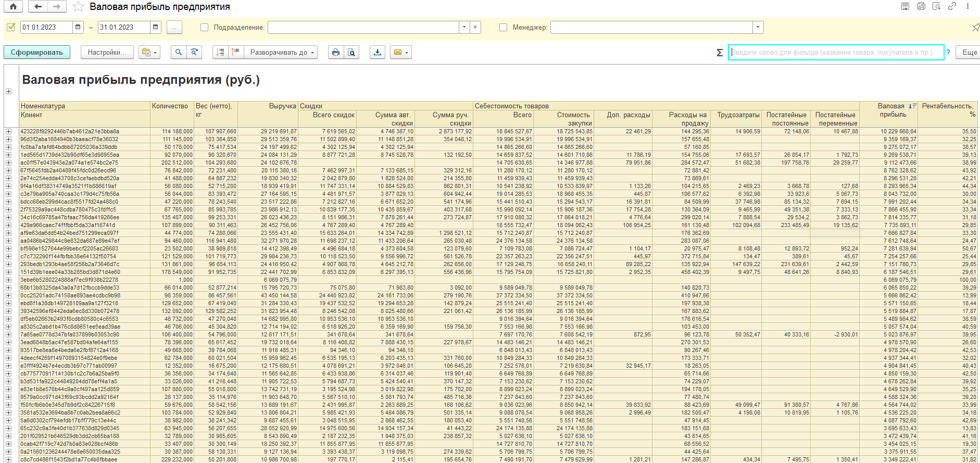Select profitability cell 100,00
This screenshot has height=463, width=980.
pos(948,280)
